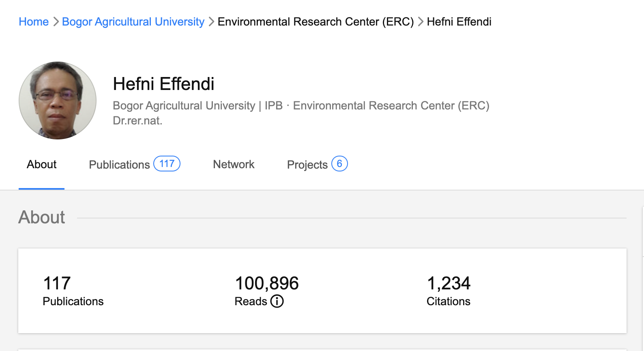The image size is (644, 351).
Task: Open Hefni Effendi's profile photo
Action: coord(58,101)
